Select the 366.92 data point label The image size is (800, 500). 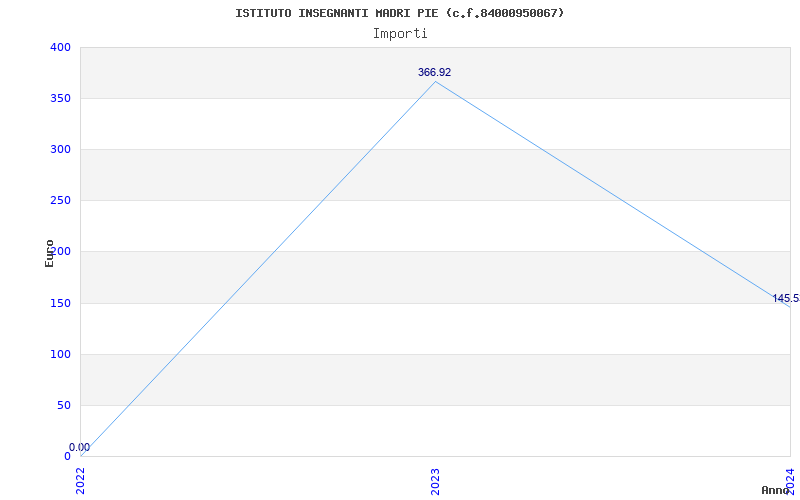pos(434,72)
